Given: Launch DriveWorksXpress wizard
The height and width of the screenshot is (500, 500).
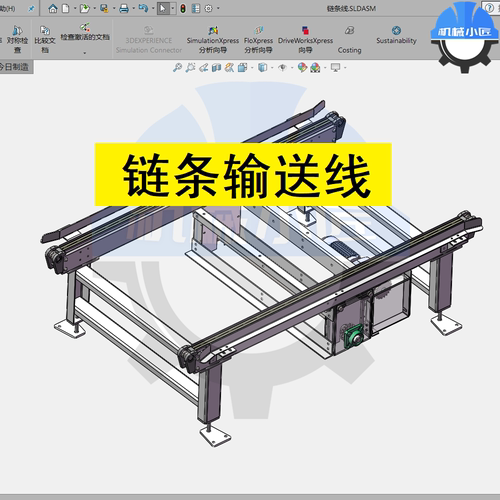Looking at the screenshot, I should (305, 40).
